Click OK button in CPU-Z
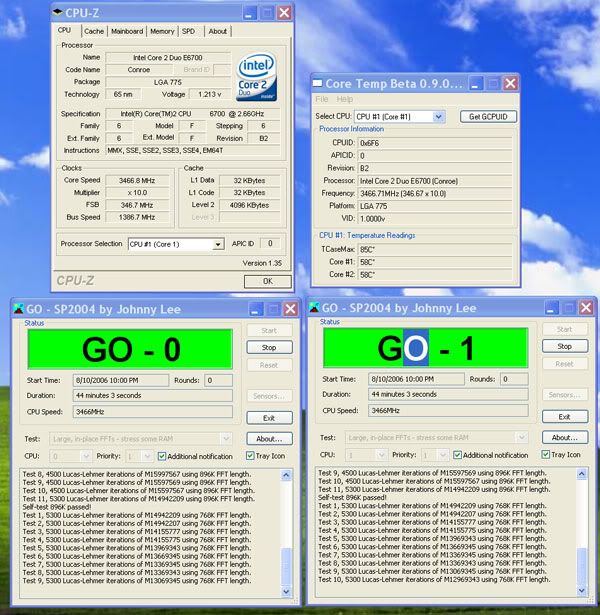 (268, 281)
